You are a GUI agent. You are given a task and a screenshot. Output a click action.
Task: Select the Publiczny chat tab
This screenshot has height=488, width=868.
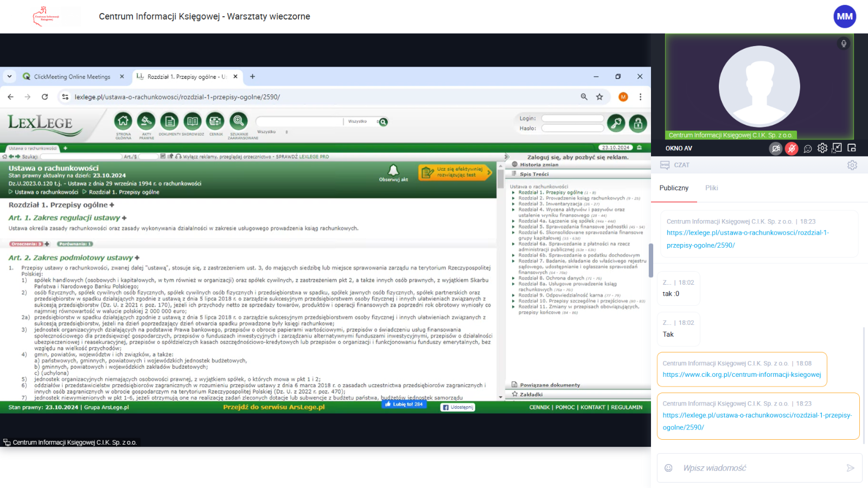(674, 188)
